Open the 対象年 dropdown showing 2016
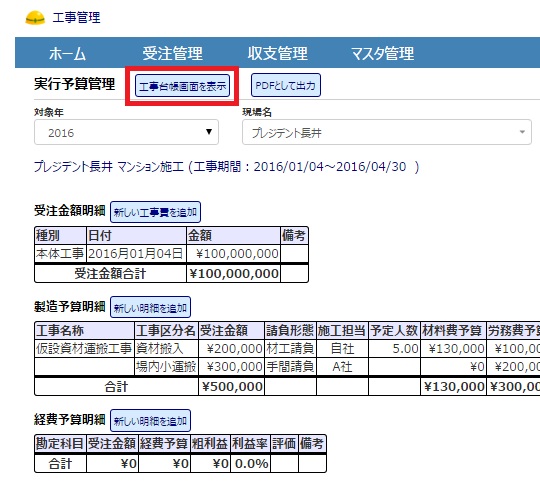This screenshot has width=540, height=485. coord(126,132)
